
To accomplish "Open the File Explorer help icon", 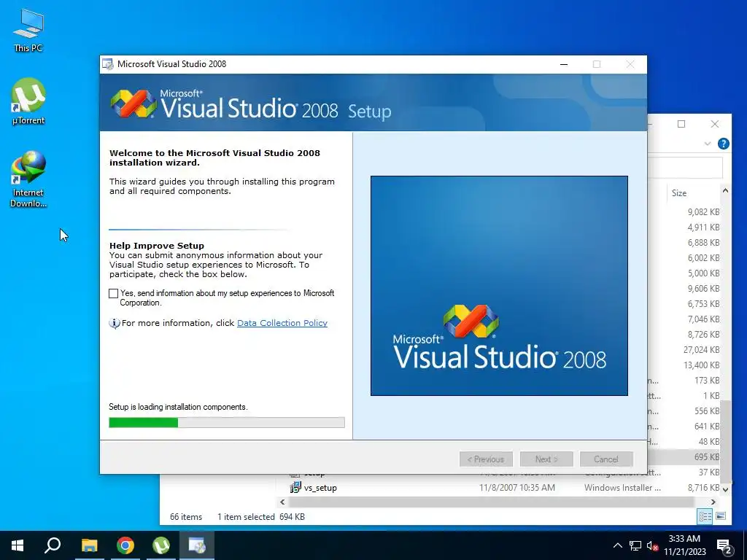I will (x=723, y=144).
